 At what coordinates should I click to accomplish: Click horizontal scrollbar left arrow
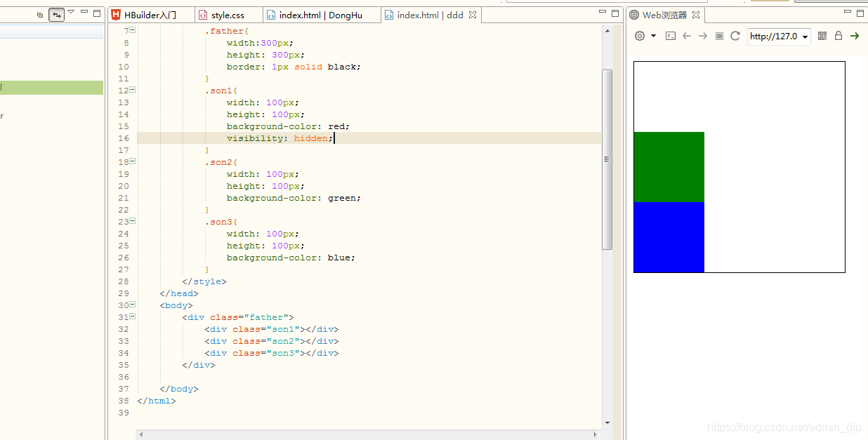(x=141, y=434)
